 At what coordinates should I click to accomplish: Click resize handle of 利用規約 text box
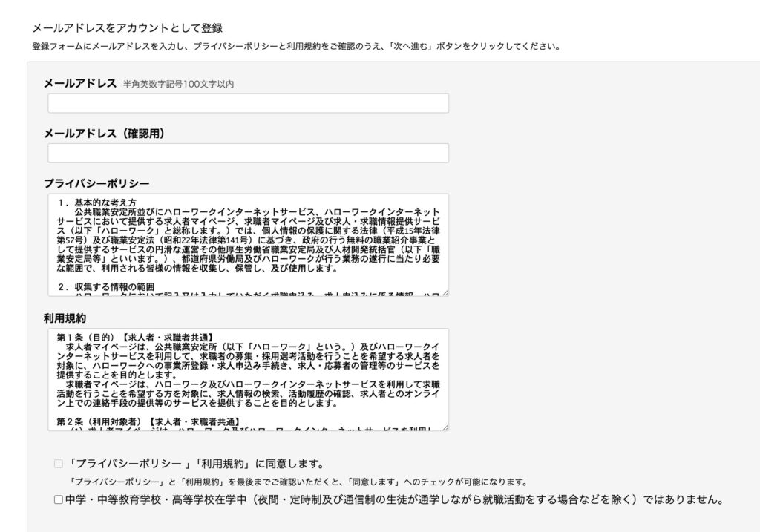click(x=445, y=427)
